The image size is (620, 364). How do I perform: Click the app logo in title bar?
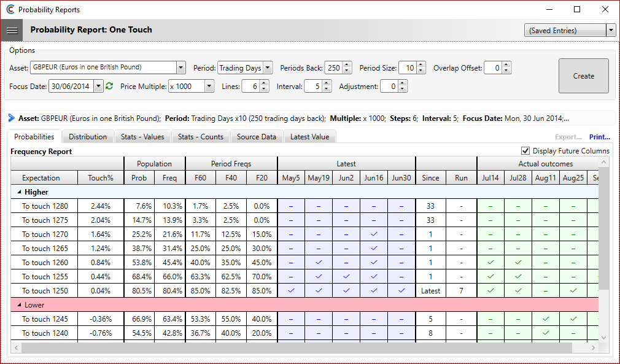coord(10,10)
